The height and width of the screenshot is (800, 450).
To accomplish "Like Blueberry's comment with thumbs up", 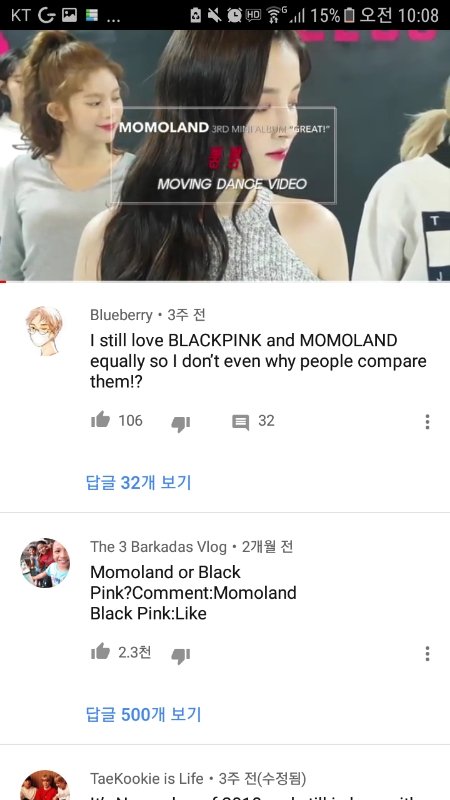I will click(101, 420).
